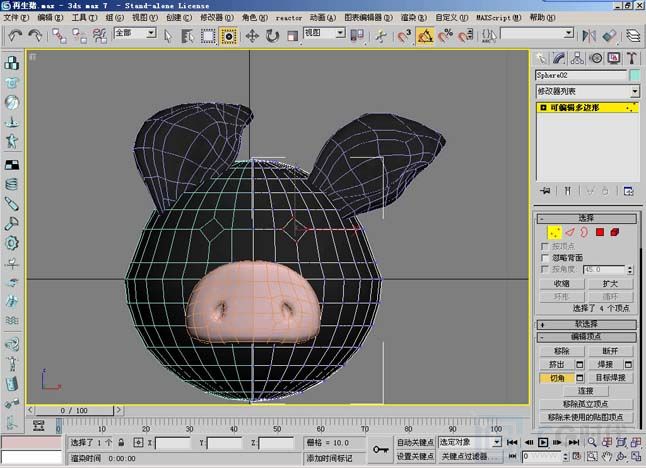Screen dimensions: 646x468
Task: Click the 连接 connect button
Action: [x=586, y=391]
